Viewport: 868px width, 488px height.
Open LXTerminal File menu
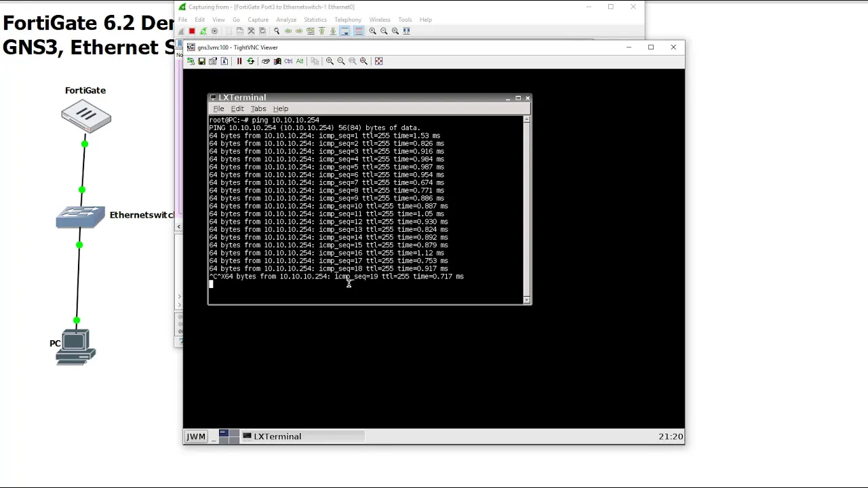tap(218, 108)
